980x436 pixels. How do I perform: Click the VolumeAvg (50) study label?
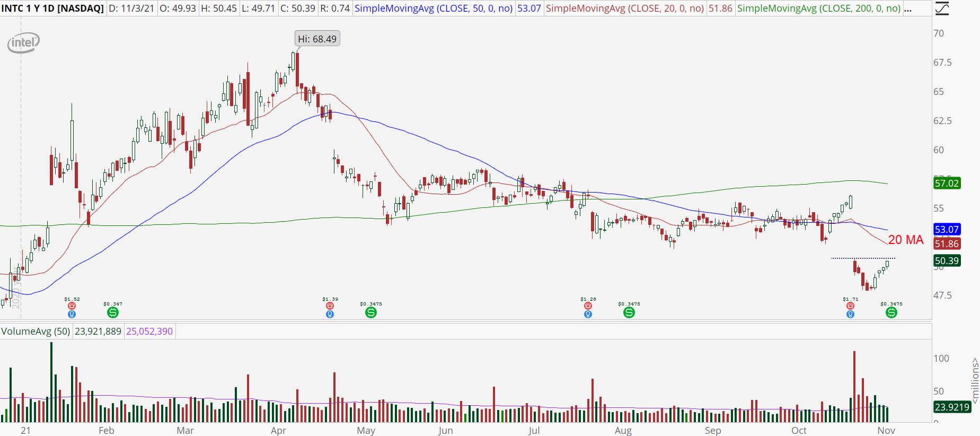coord(36,332)
